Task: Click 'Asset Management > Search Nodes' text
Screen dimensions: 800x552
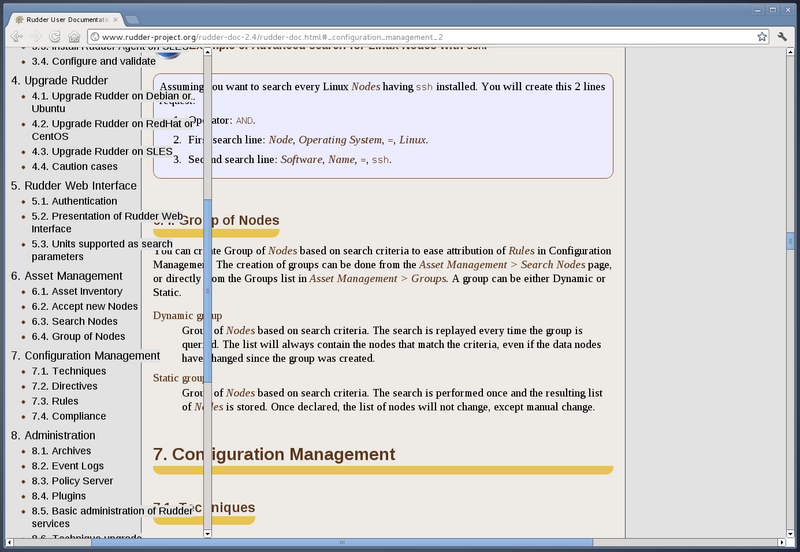Action: (x=502, y=265)
